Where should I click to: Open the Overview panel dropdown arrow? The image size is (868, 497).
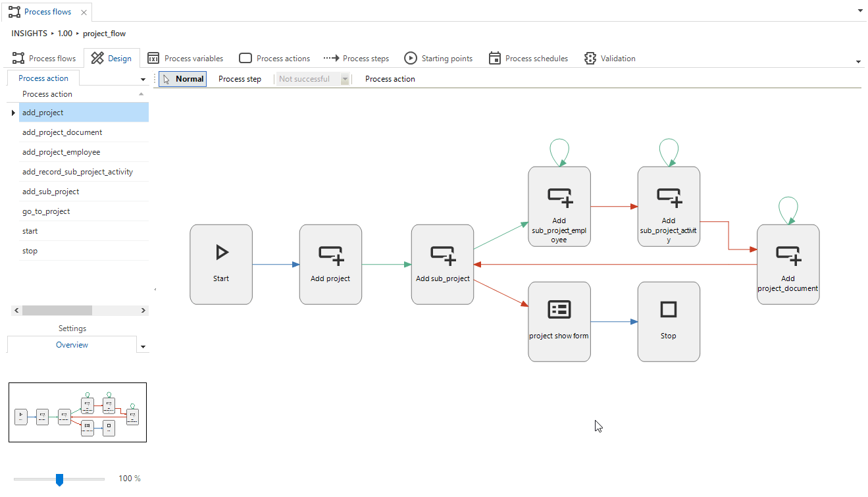(143, 347)
